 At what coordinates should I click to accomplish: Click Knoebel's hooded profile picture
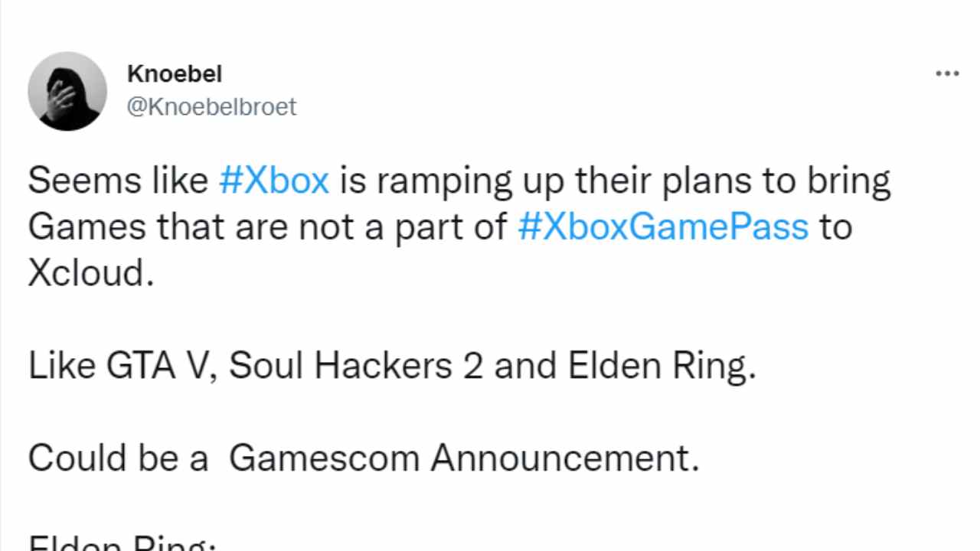[x=67, y=91]
